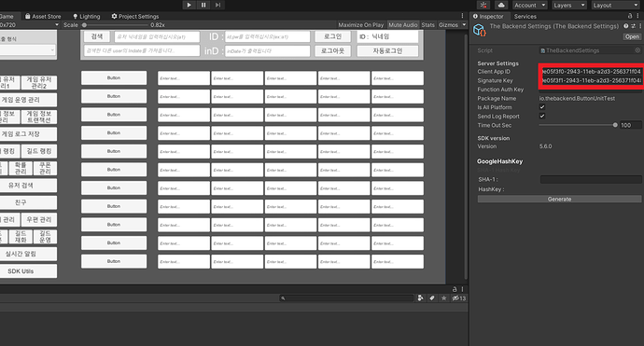The width and height of the screenshot is (644, 346).
Task: Click the Pause button in the toolbar
Action: point(203,5)
